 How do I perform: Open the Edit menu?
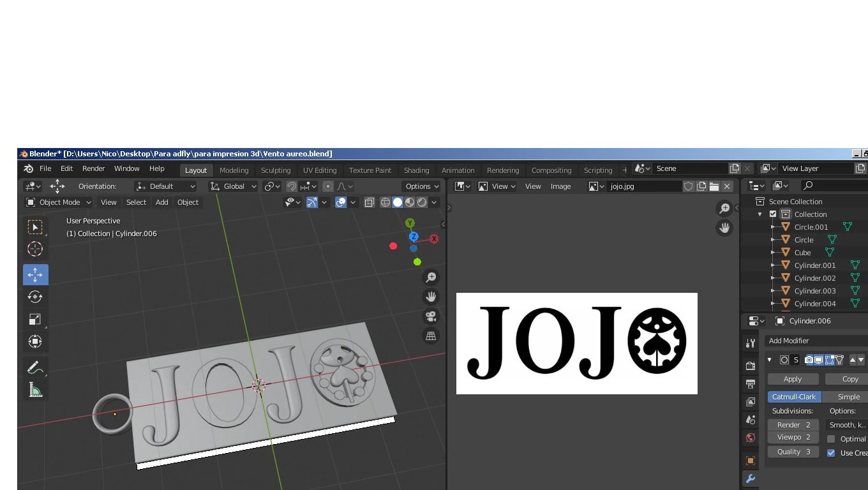[66, 168]
